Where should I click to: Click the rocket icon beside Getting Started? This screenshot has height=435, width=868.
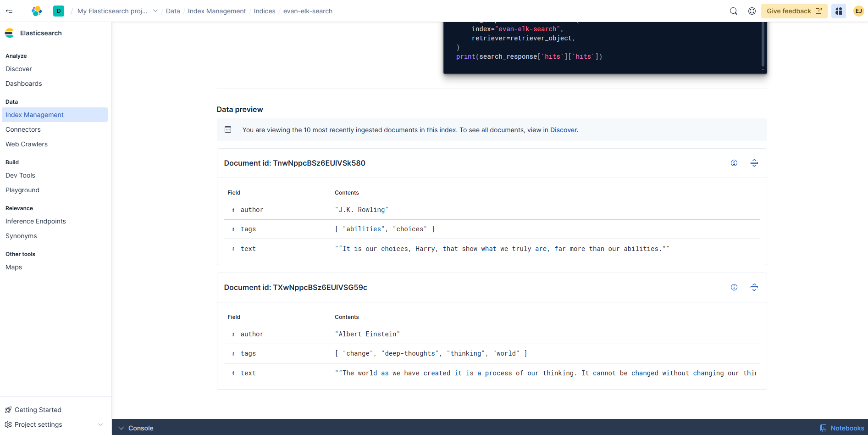tap(8, 410)
